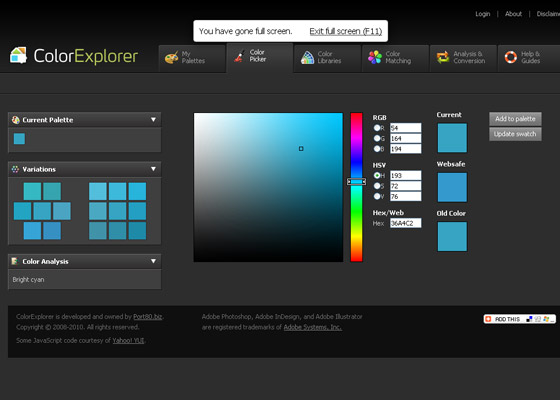Viewport: 560px width, 400px height.
Task: Click the B value field showing 194
Action: click(x=405, y=149)
